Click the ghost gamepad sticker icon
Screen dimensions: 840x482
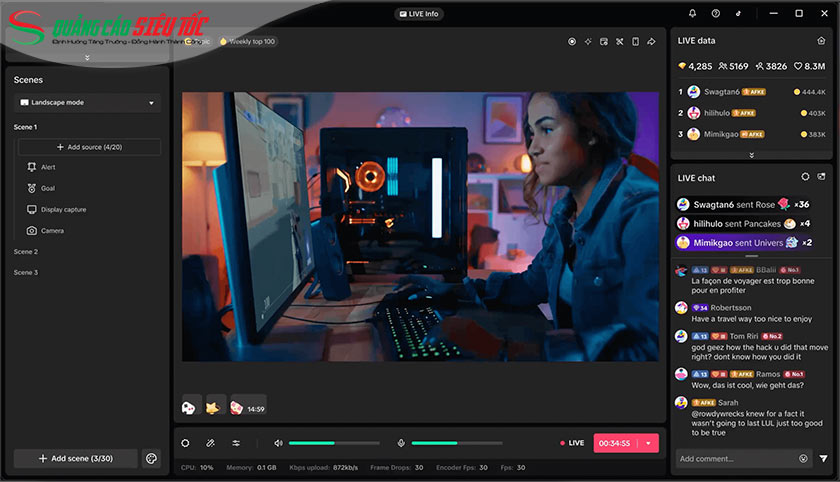coord(190,408)
